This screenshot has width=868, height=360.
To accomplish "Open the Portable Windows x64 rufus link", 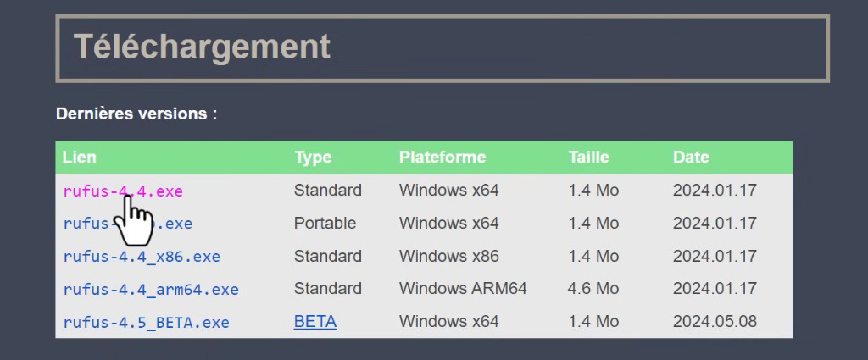I will 170,224.
